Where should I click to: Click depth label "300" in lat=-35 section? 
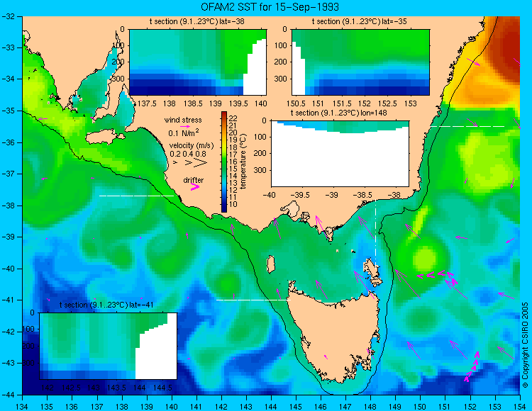point(281,79)
